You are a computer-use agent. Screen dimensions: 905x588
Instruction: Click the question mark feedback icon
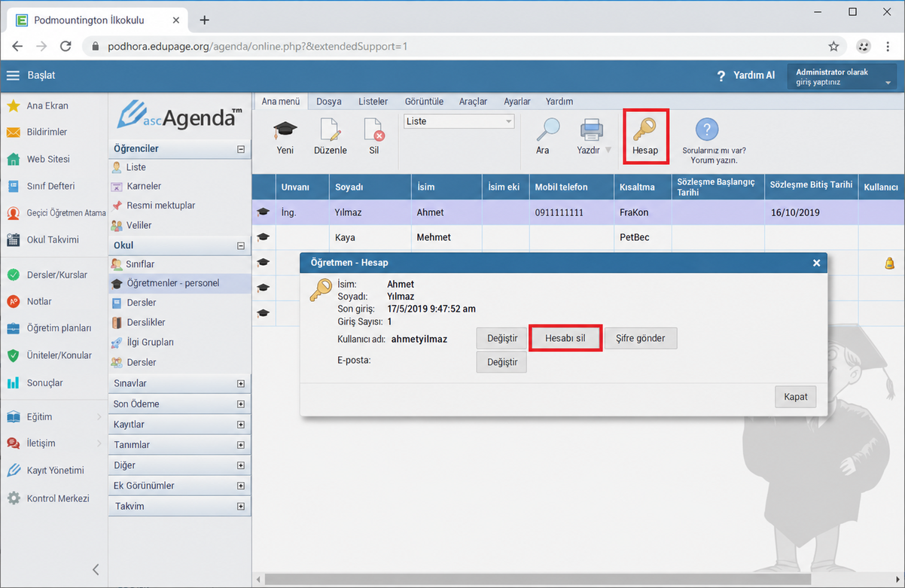click(x=706, y=129)
